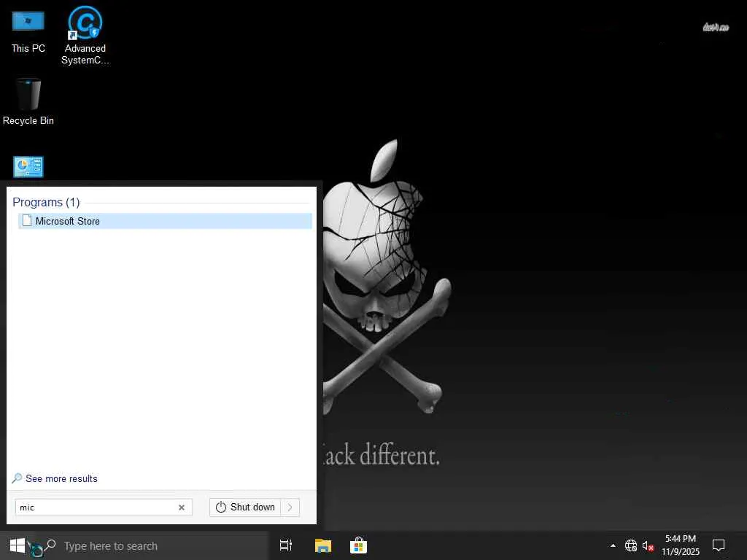Open notification action center icon
Screen dimensions: 747x560
point(719,545)
